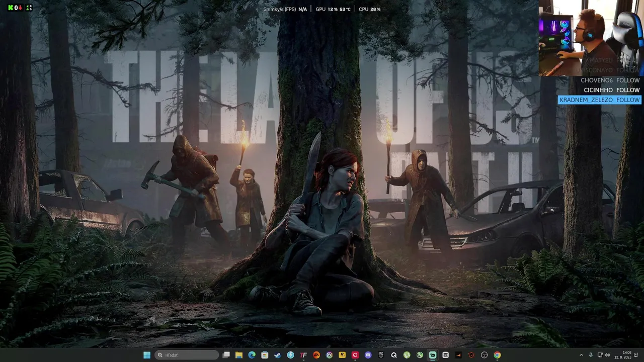Screen dimensions: 644x362
Task: Click the CPU 28% overlay readout
Action: pyautogui.click(x=370, y=9)
